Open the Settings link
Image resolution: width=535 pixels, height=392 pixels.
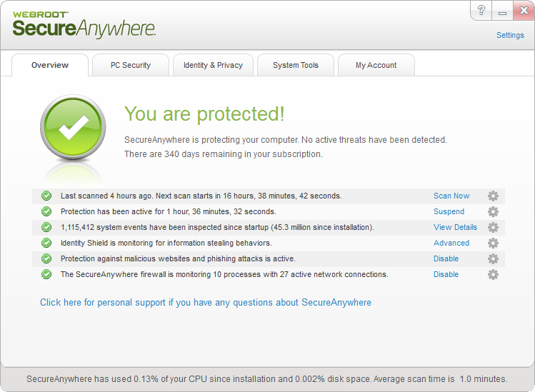tap(510, 35)
